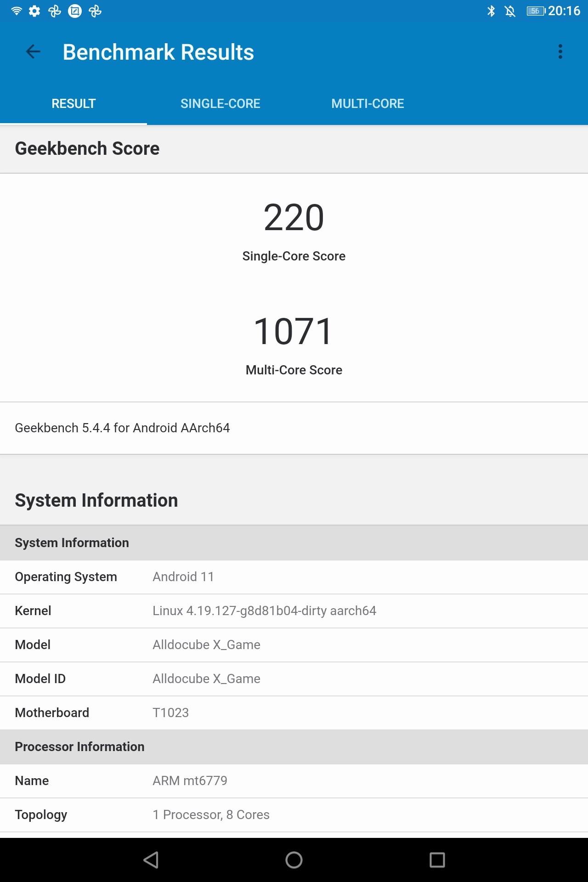This screenshot has width=588, height=882.
Task: Tap the recent apps square button
Action: tap(437, 860)
